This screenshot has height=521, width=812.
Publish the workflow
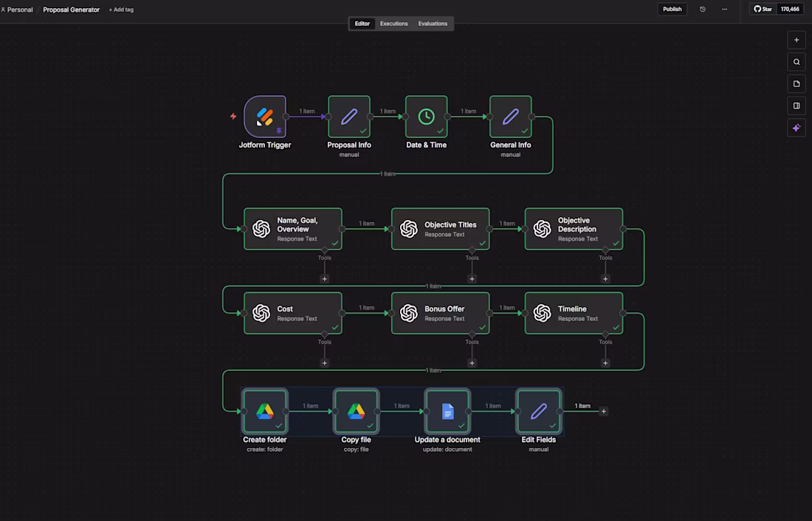point(672,9)
